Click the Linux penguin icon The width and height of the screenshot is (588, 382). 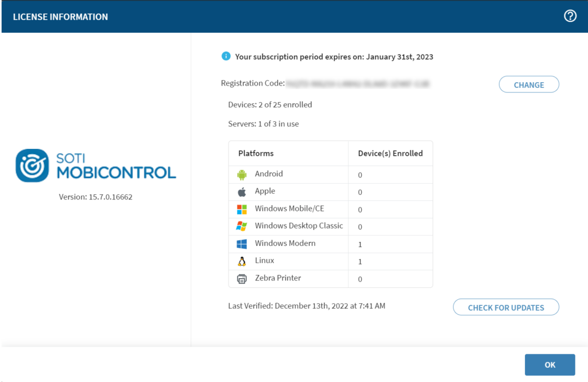point(242,261)
